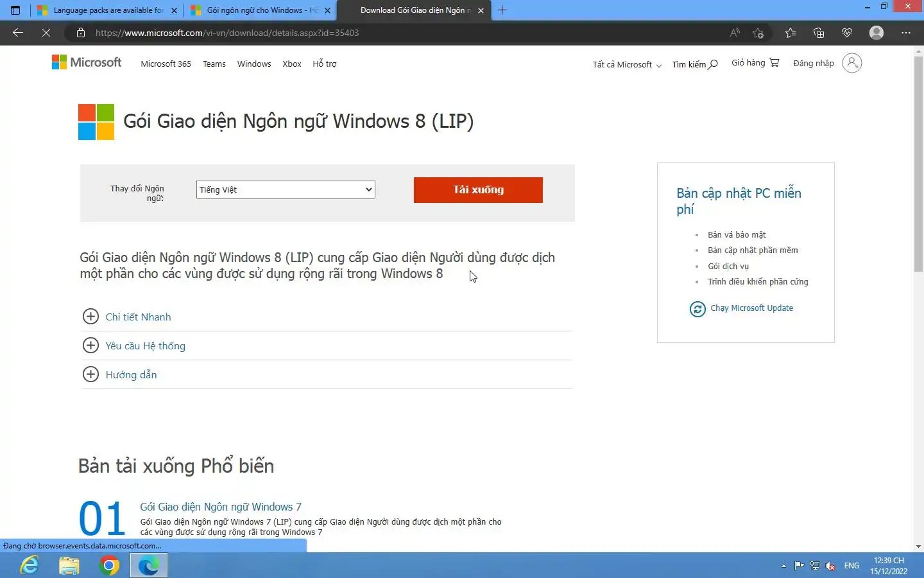The image size is (924, 578).
Task: Click the sign-in account avatar icon
Action: (x=851, y=63)
